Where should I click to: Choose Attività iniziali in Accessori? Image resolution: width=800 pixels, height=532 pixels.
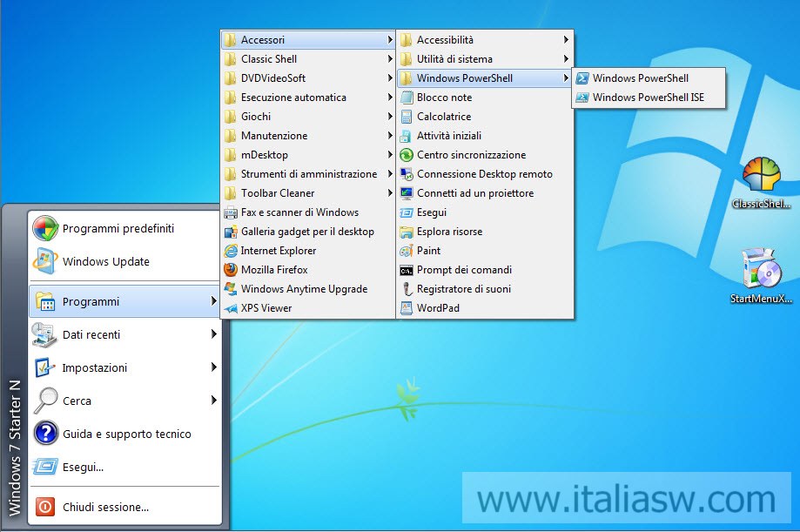click(x=484, y=136)
